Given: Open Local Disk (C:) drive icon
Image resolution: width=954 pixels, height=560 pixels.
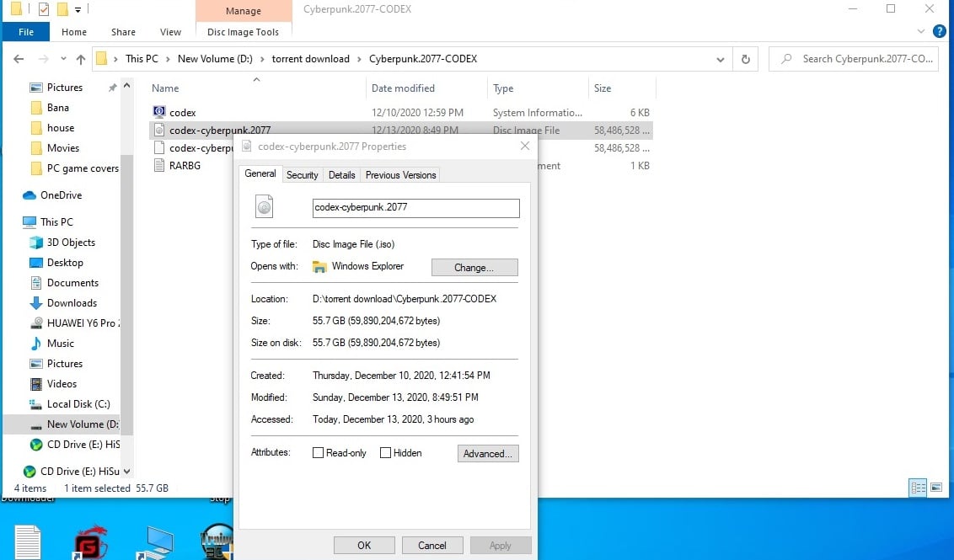Looking at the screenshot, I should (36, 403).
